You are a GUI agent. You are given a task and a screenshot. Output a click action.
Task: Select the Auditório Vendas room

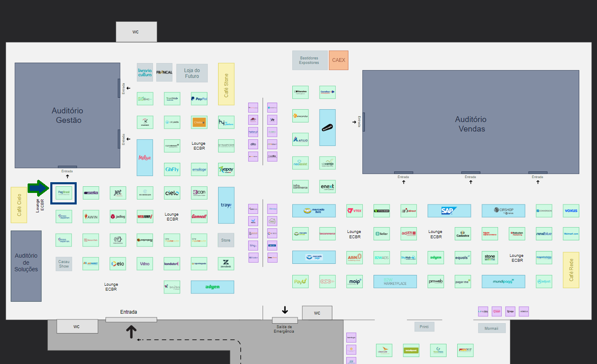[x=471, y=122]
